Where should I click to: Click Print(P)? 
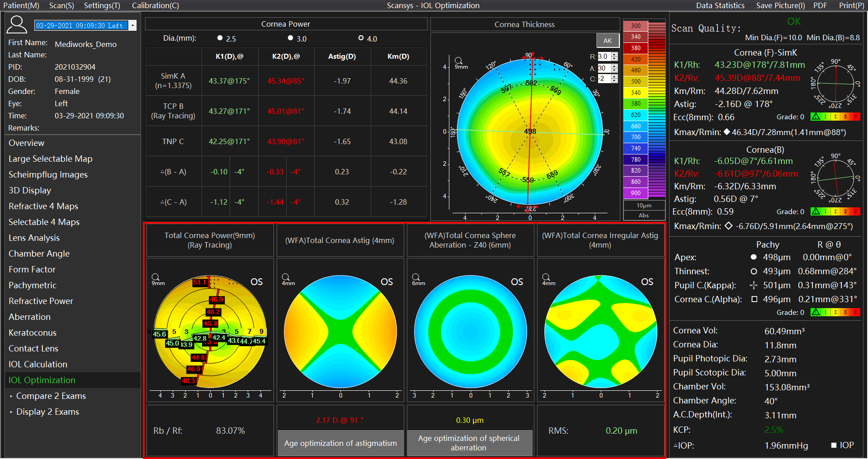coord(851,5)
